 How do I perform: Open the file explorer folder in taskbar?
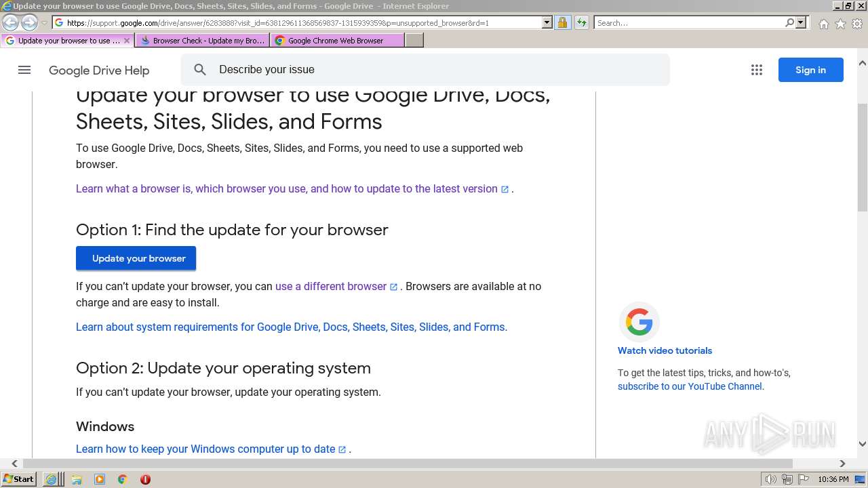point(77,479)
